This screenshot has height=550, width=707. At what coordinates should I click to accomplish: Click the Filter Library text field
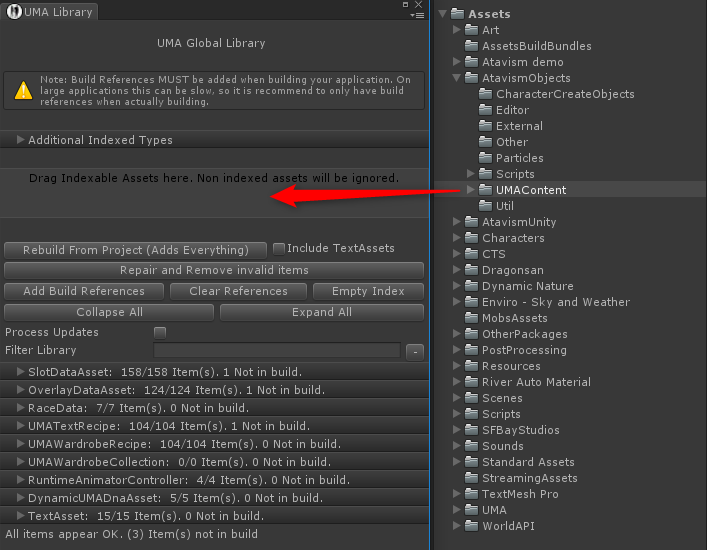pyautogui.click(x=277, y=351)
